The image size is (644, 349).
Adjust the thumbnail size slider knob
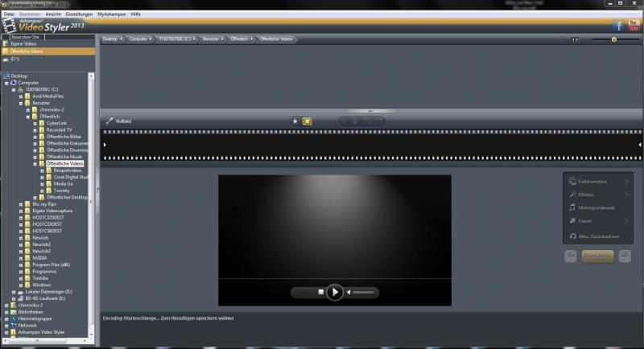tap(614, 39)
